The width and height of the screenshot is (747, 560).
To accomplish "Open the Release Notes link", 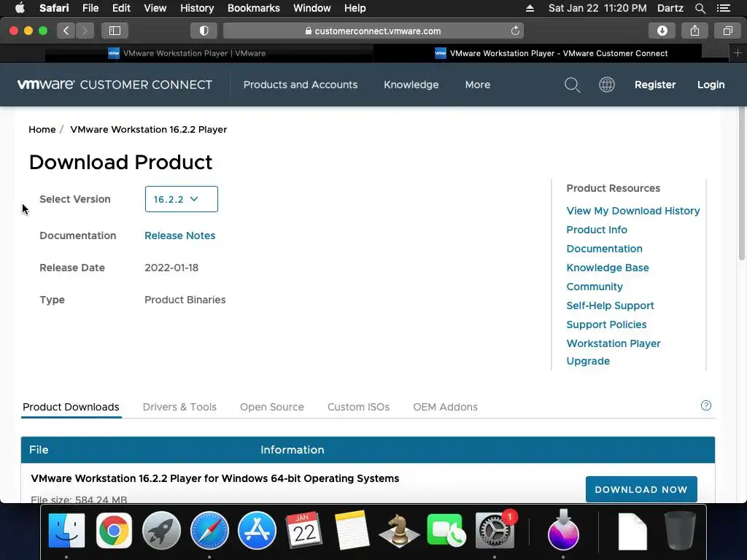I will 179,236.
